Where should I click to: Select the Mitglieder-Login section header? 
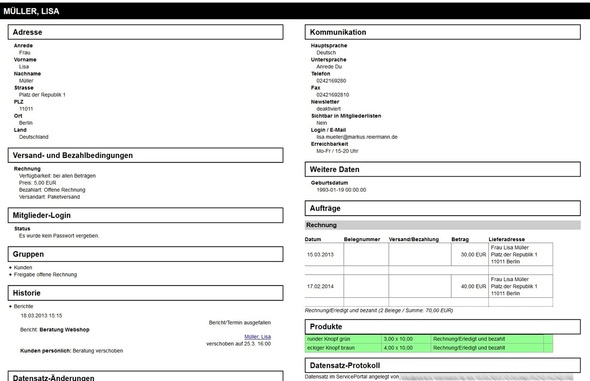coord(145,215)
